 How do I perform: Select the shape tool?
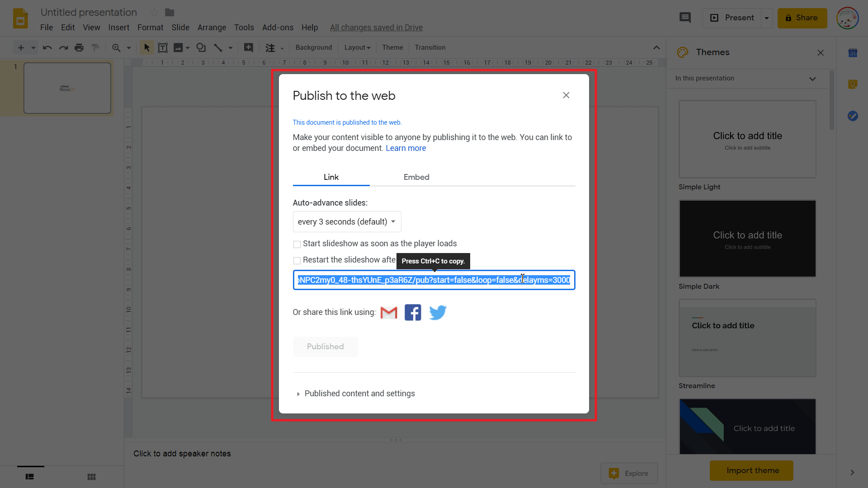coord(201,47)
